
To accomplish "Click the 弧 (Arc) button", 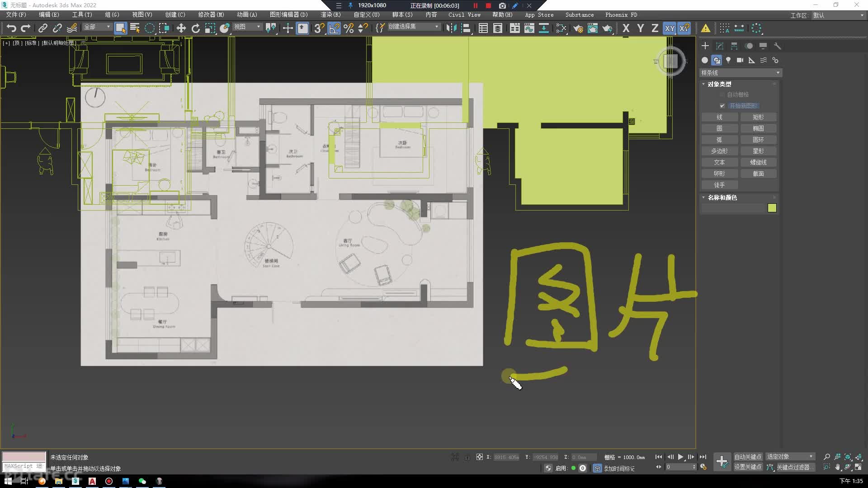I will point(720,140).
